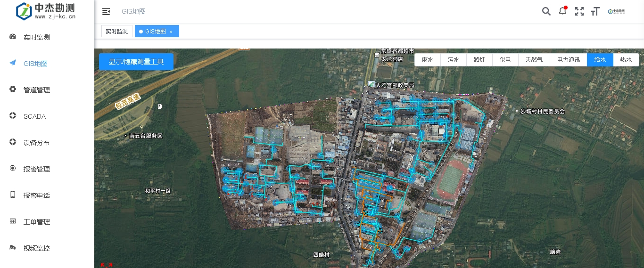Toggle fullscreen mode icon
Image resolution: width=644 pixels, height=268 pixels.
pos(579,11)
